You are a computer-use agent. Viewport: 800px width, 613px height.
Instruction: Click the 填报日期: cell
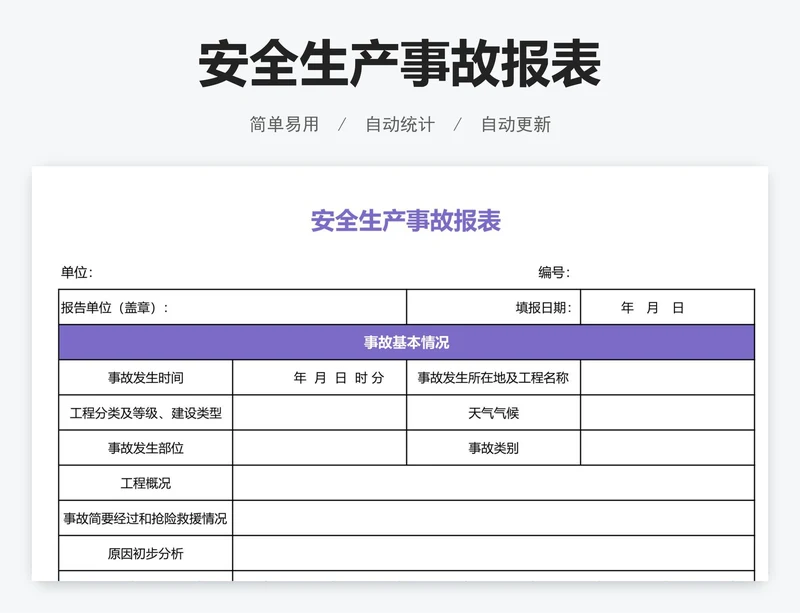tap(493, 307)
